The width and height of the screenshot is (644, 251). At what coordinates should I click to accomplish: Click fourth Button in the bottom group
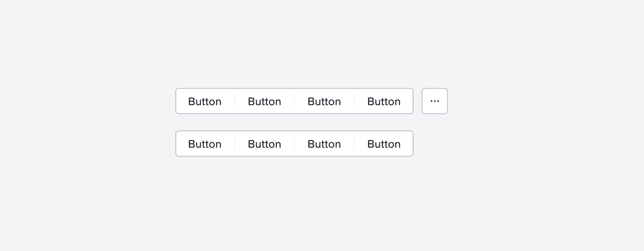[384, 144]
